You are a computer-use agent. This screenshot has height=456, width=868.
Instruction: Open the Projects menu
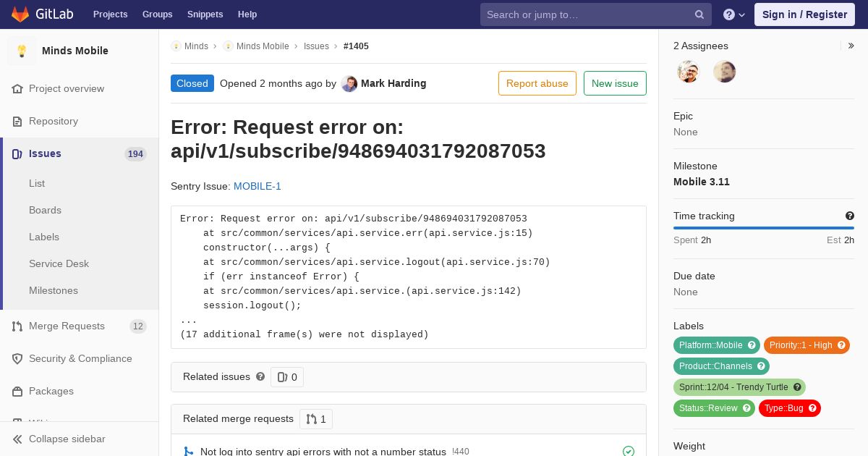[110, 14]
